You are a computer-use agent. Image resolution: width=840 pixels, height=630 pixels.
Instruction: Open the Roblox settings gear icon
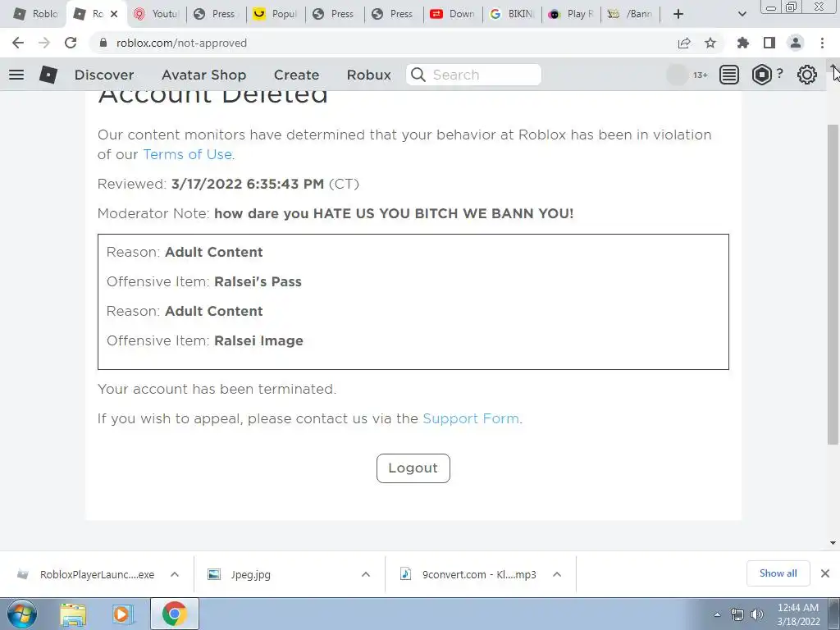coord(807,75)
